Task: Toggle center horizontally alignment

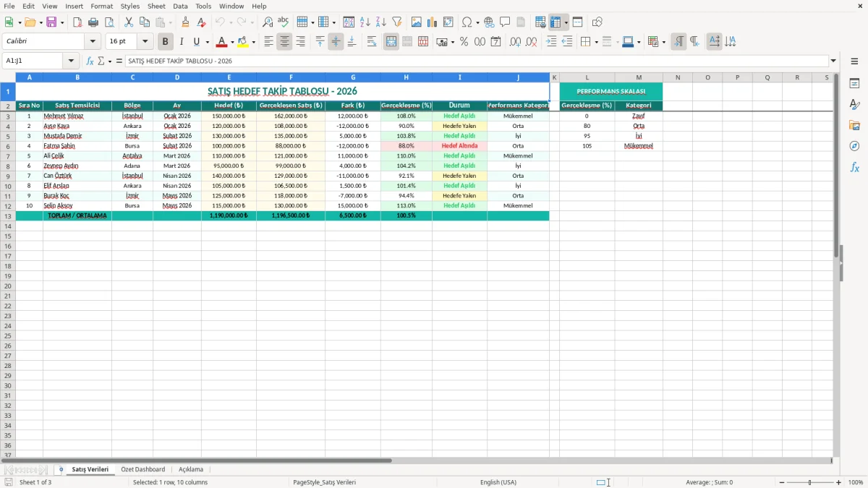Action: 284,42
